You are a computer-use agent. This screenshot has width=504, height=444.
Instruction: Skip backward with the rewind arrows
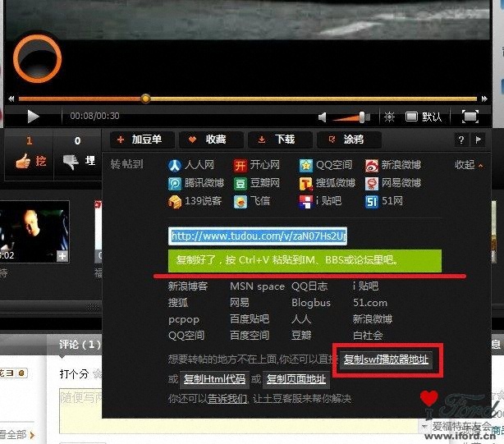(11, 98)
